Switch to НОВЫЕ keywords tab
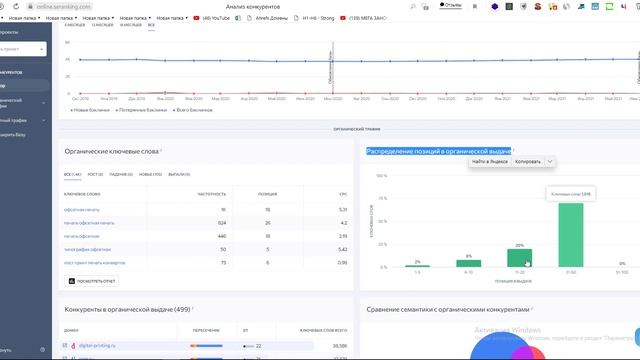Screen dimensions: 640x360 150,174
